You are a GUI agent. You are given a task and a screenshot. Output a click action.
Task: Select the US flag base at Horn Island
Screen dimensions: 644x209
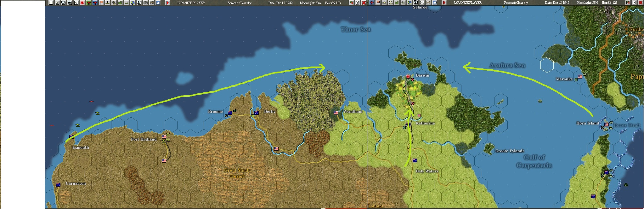pyautogui.click(x=607, y=125)
